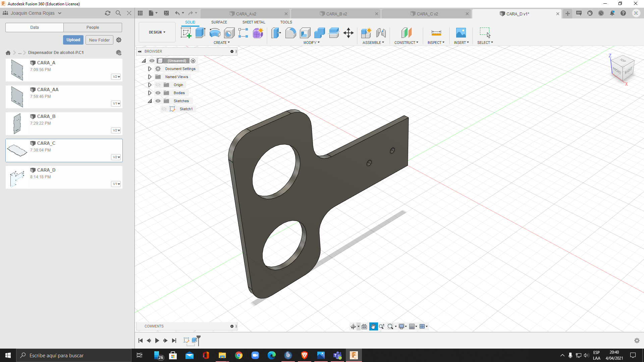Open the CARA_A version V2 dropdown
Image resolution: width=644 pixels, height=362 pixels.
(x=116, y=77)
